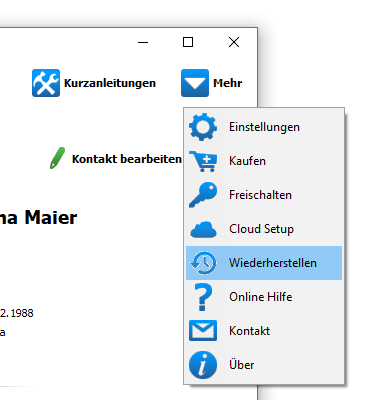Maximize the application window
This screenshot has width=371, height=400.
point(188,42)
